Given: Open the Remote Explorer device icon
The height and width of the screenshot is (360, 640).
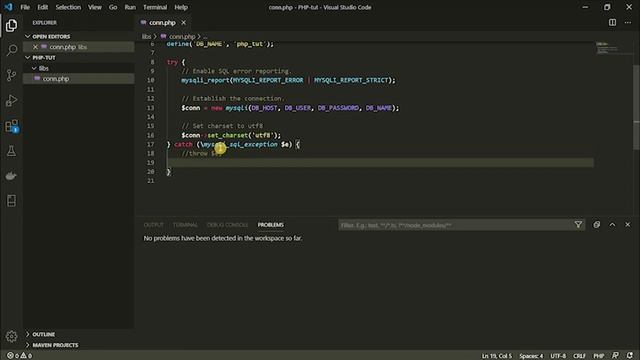Looking at the screenshot, I should [11, 201].
